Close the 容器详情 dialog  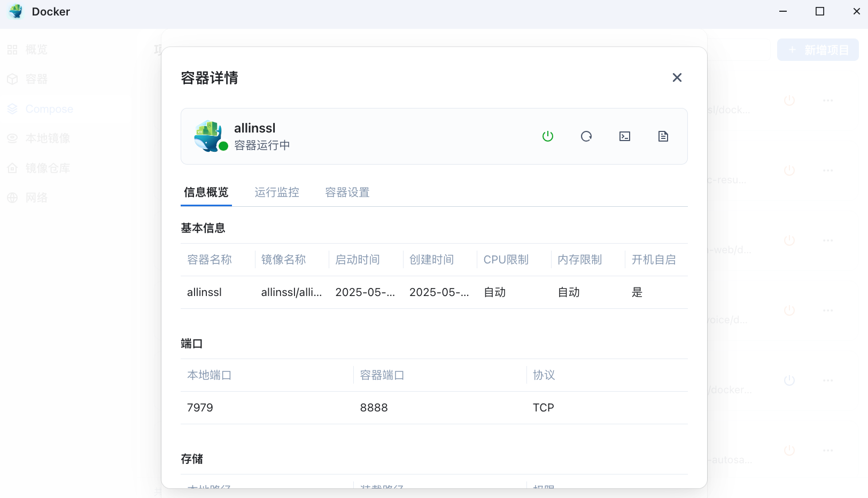[677, 78]
